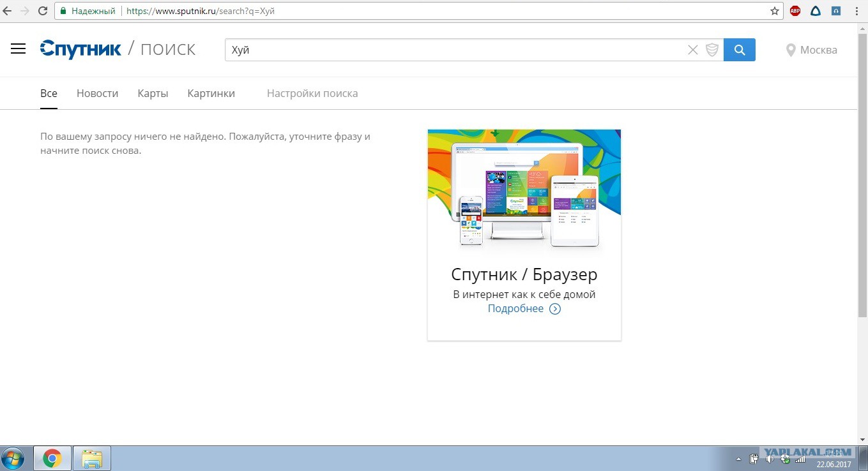Click the Спутник logo
Screen dimensions: 868x471
click(80, 49)
